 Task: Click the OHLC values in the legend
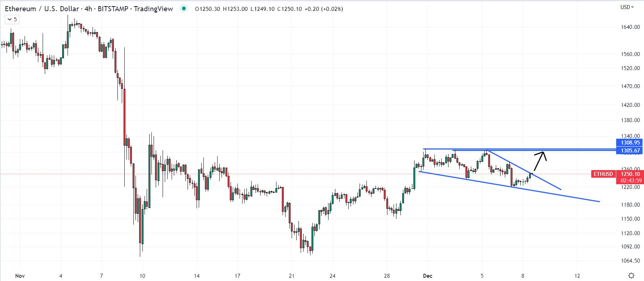tap(269, 9)
